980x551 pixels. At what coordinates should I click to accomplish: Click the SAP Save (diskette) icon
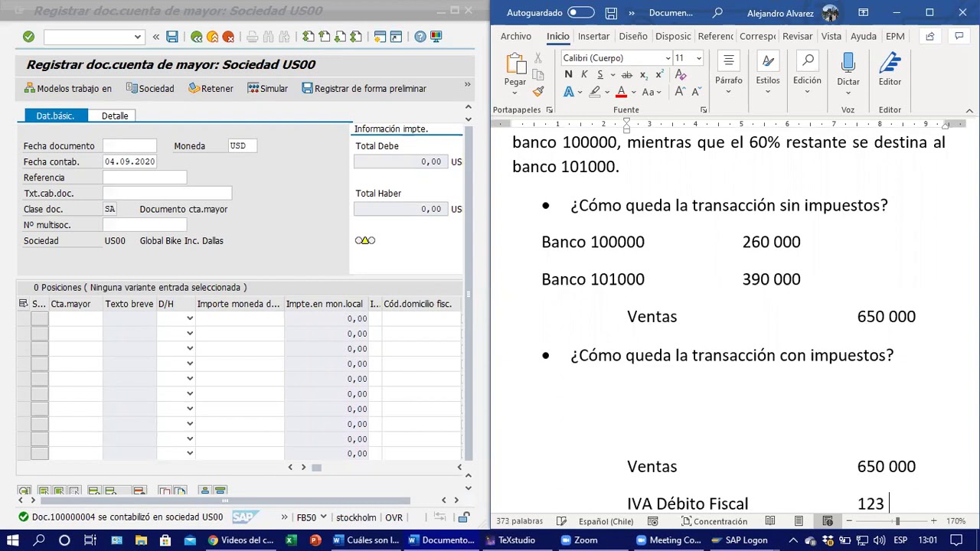[172, 37]
